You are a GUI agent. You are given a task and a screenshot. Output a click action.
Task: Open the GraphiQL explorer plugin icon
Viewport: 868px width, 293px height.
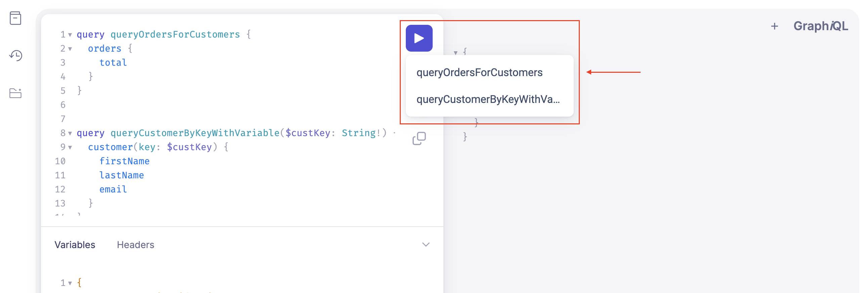point(15,93)
